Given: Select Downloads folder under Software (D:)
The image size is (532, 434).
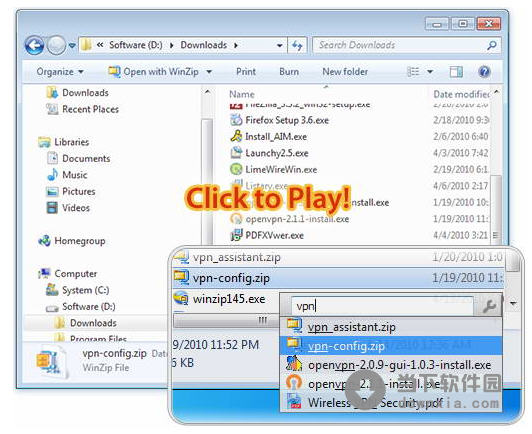Looking at the screenshot, I should [x=86, y=323].
